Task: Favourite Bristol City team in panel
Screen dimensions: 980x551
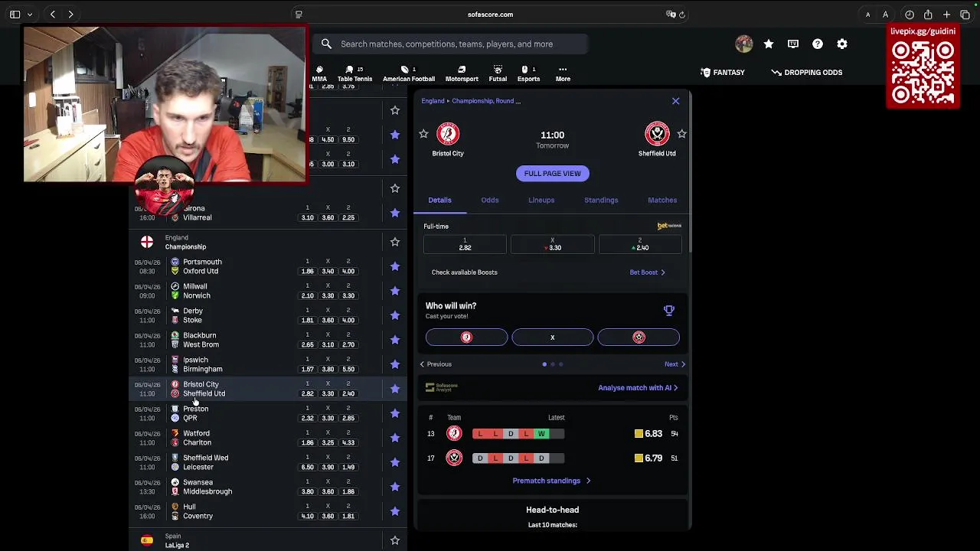Action: click(423, 134)
